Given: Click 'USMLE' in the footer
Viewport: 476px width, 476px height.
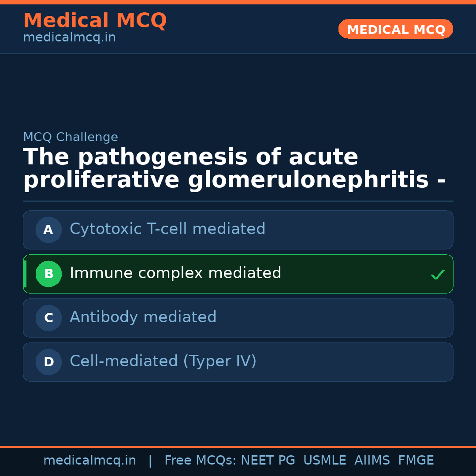Looking at the screenshot, I should [x=325, y=461].
